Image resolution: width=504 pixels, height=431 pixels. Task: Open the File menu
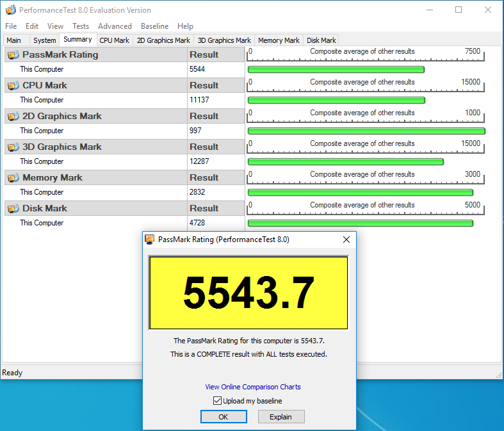point(11,26)
